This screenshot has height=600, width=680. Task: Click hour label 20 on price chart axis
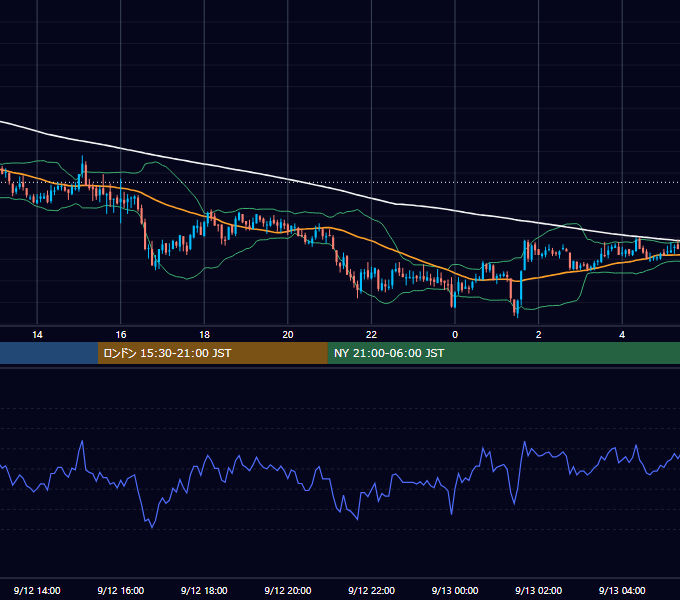(288, 335)
